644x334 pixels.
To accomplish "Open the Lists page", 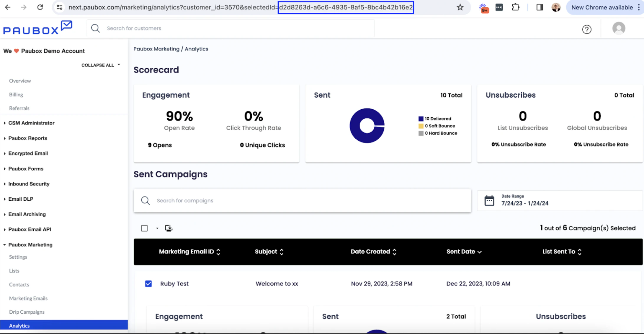I will (x=14, y=271).
